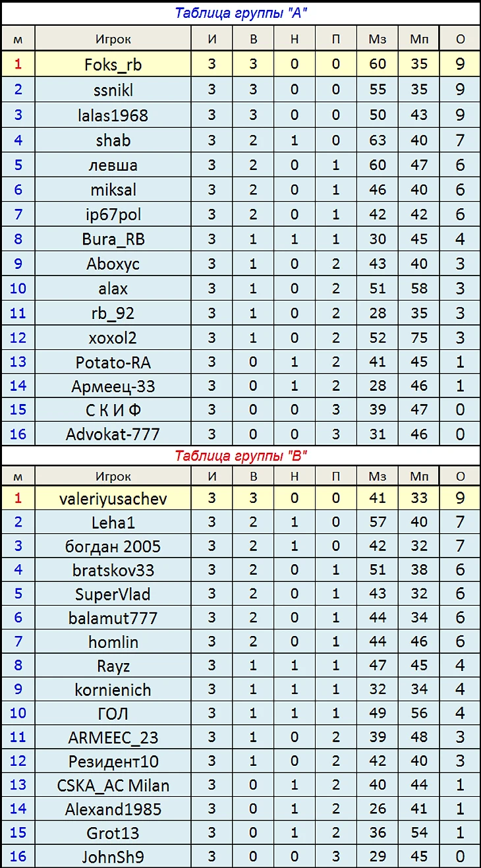Click the Мп value 58 in alax's row

coord(419,288)
